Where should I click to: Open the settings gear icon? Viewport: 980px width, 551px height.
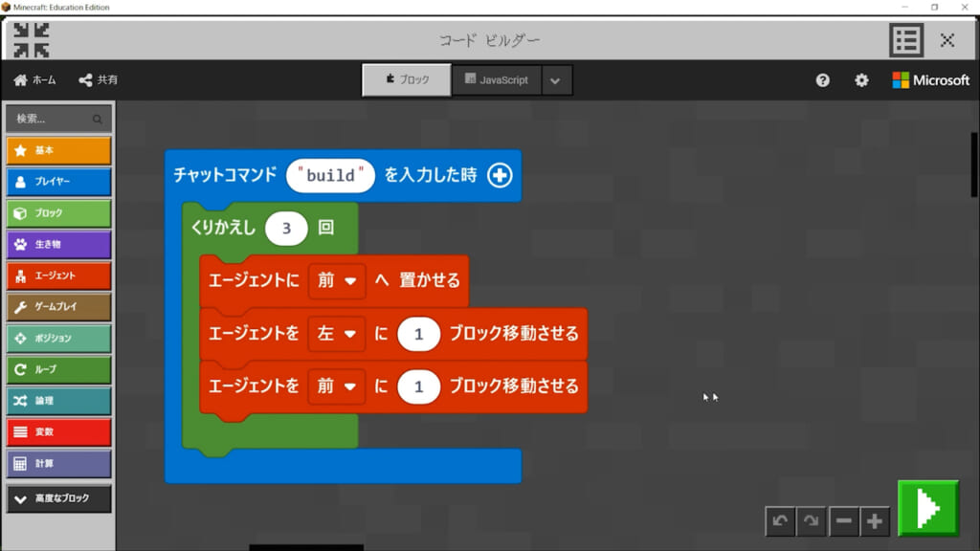point(861,80)
